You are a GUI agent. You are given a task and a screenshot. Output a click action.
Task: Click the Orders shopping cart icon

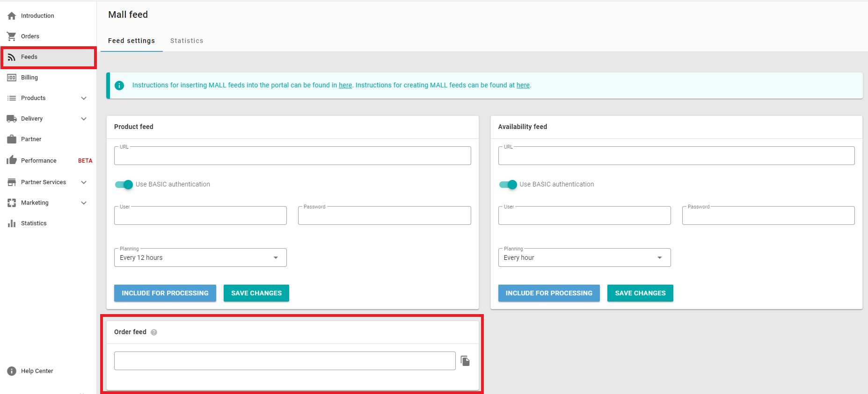click(x=12, y=36)
